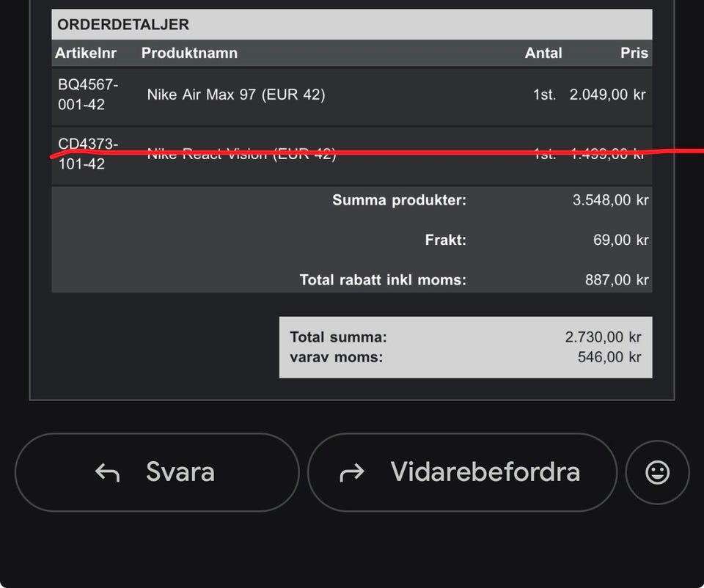
Task: Select the Produktnamn column header
Action: [x=189, y=53]
